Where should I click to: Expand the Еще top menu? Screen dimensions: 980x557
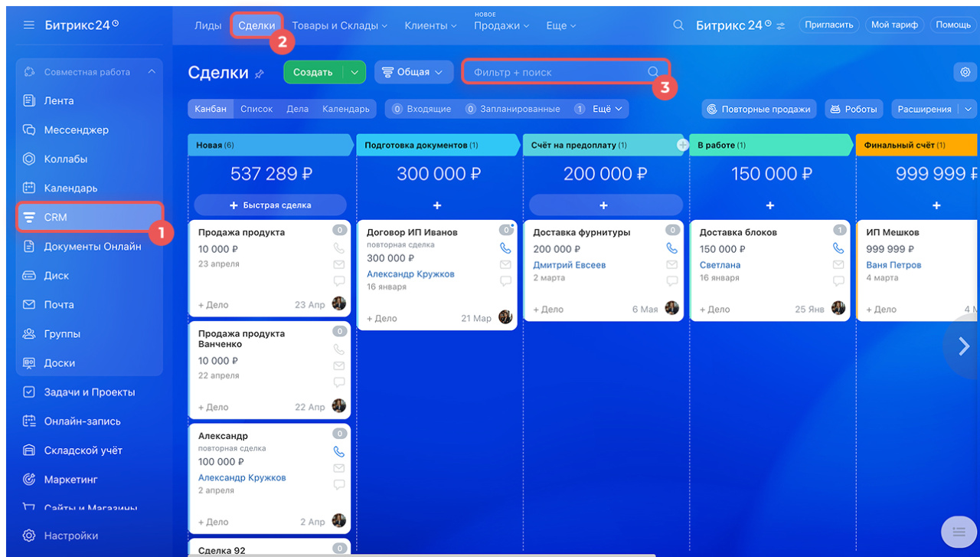560,25
